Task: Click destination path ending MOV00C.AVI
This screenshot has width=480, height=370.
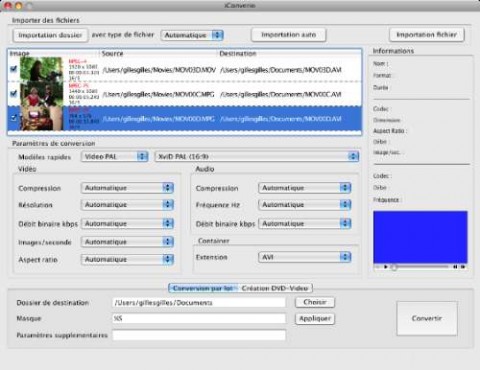Action: click(281, 95)
